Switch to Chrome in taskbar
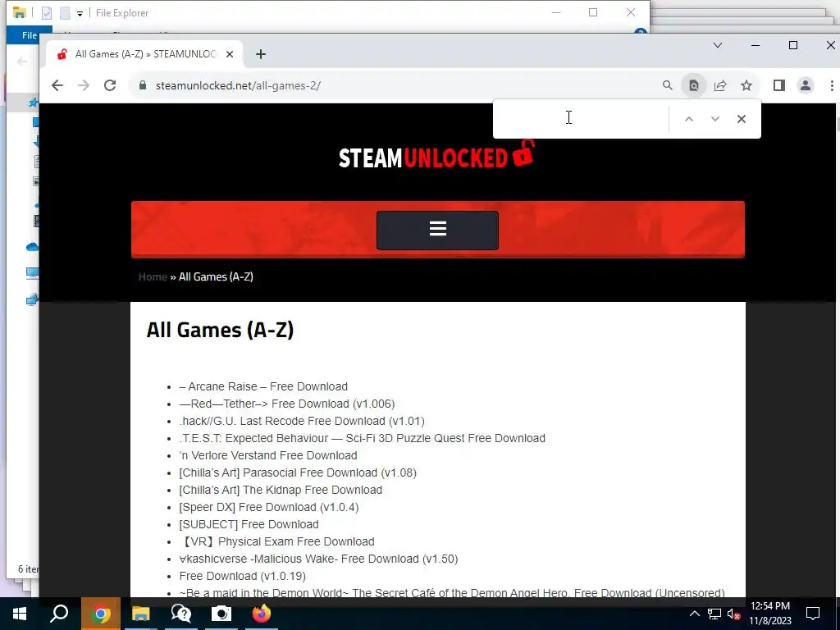This screenshot has width=840, height=630. point(100,614)
